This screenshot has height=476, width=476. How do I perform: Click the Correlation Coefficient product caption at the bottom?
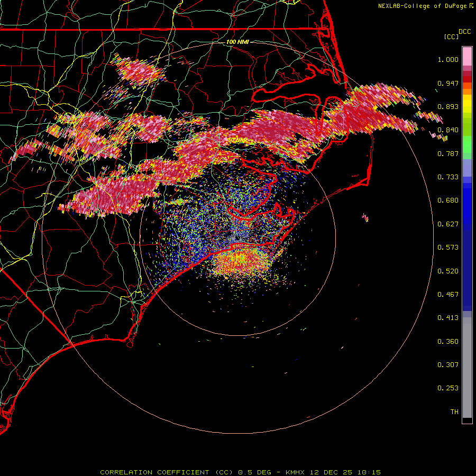pos(240,472)
